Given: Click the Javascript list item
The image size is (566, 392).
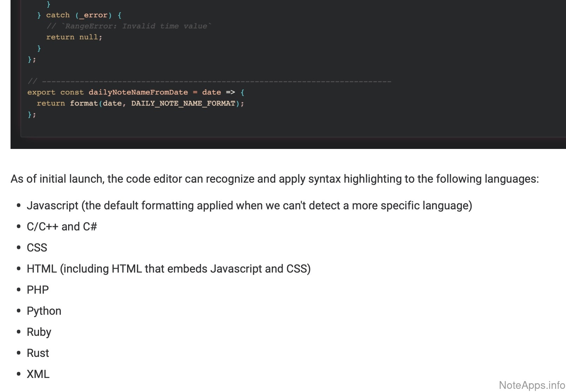Looking at the screenshot, I should [x=249, y=205].
